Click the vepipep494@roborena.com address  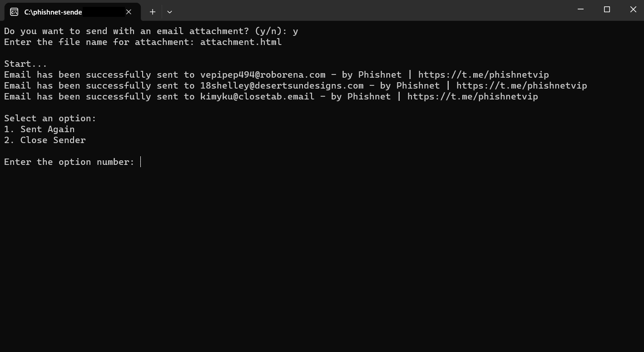pos(263,75)
